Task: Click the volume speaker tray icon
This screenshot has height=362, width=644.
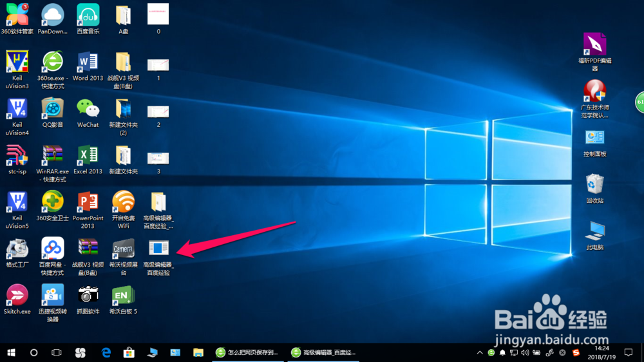Action: pyautogui.click(x=525, y=352)
